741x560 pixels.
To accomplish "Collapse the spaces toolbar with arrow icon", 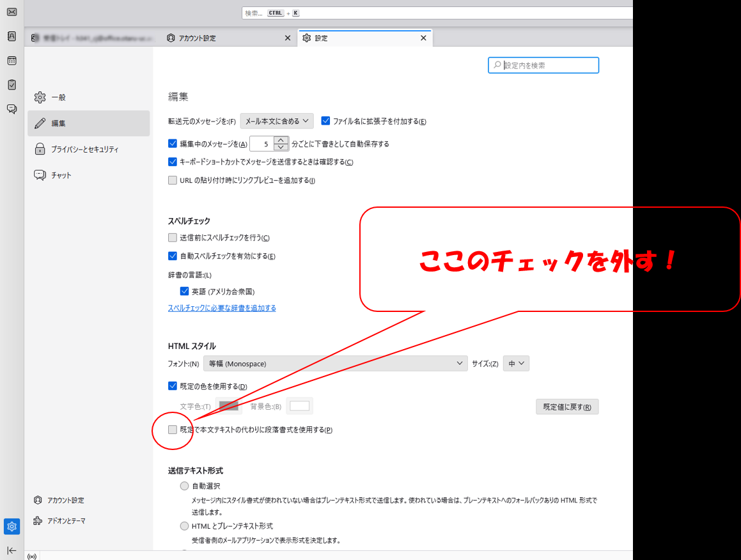I will 12,550.
